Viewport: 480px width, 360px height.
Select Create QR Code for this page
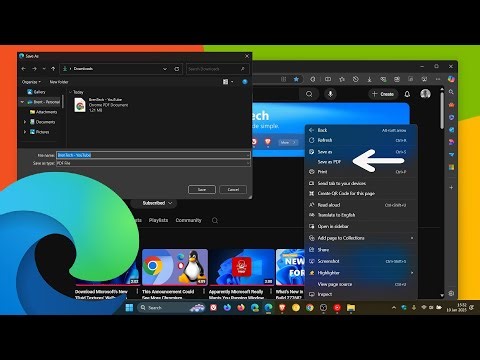coord(362,193)
